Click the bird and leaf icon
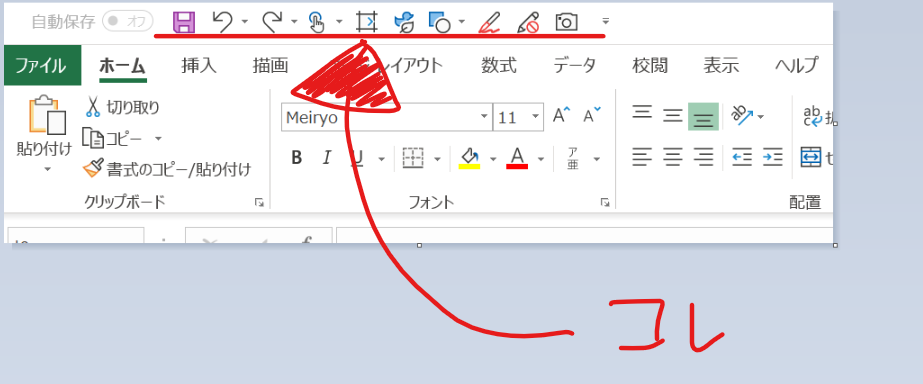This screenshot has width=923, height=384. tap(404, 22)
